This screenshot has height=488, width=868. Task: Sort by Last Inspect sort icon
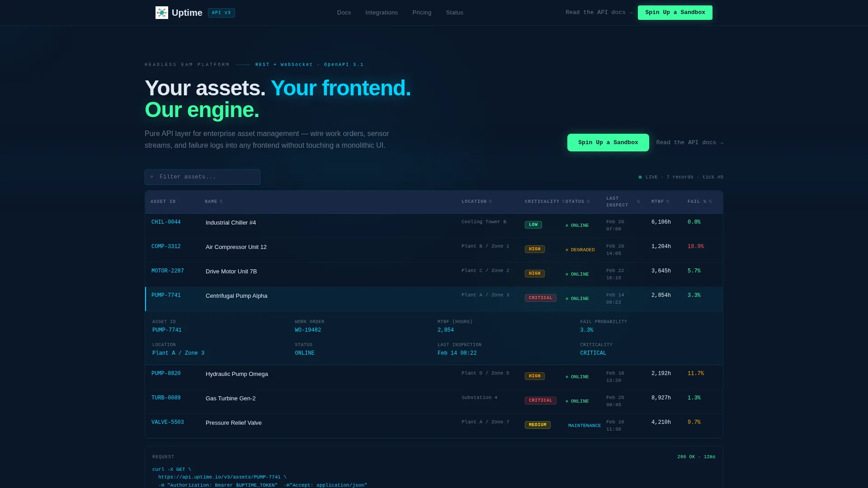pyautogui.click(x=638, y=202)
